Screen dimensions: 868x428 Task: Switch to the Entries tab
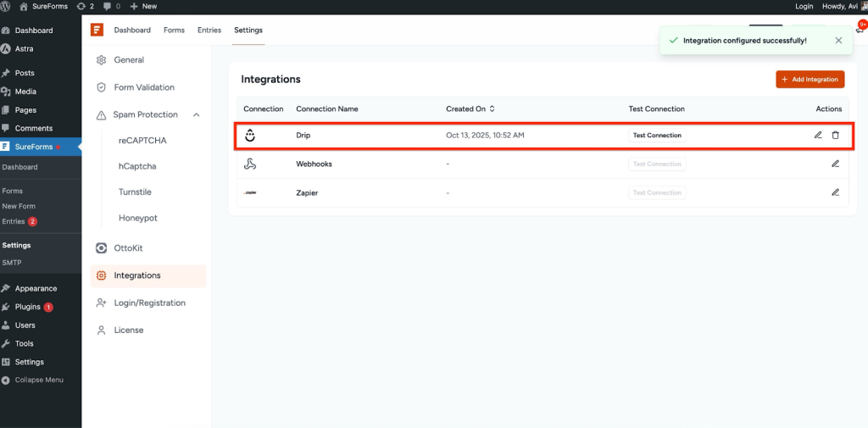tap(209, 30)
